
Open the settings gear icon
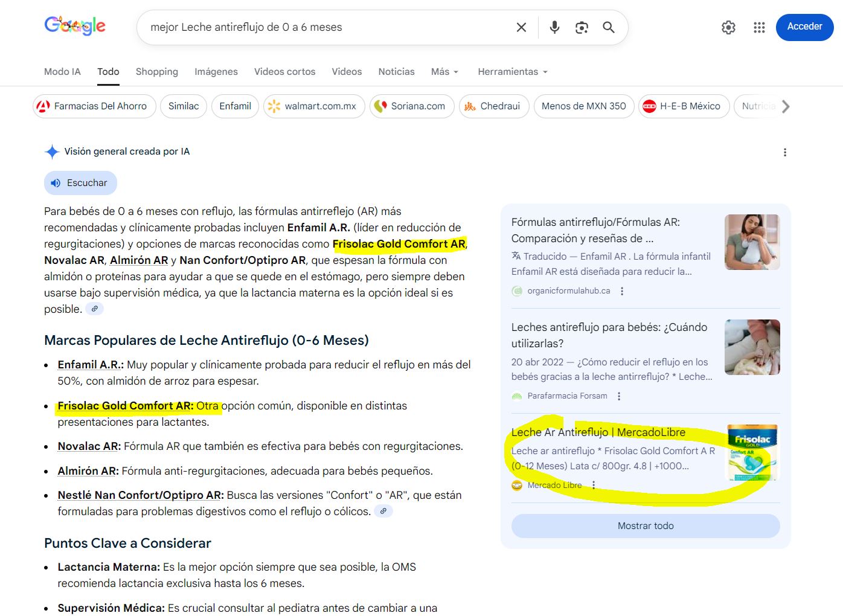click(x=728, y=27)
